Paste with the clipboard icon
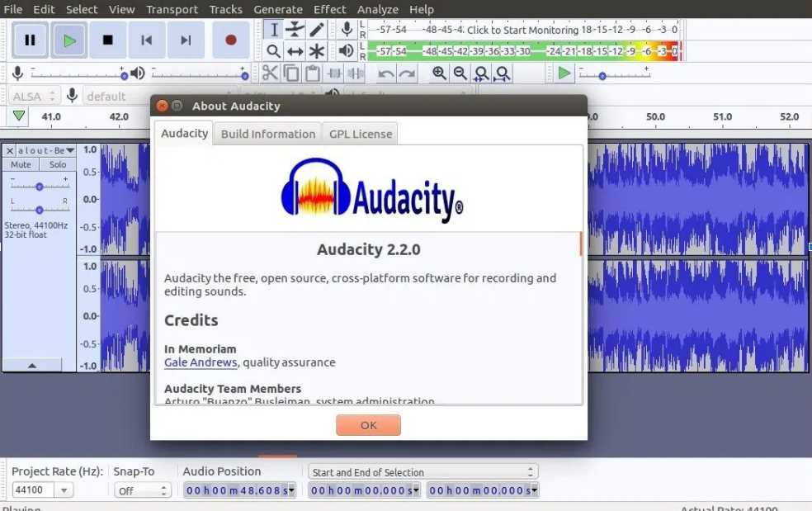Screen dimensions: 812x511 click(x=312, y=73)
